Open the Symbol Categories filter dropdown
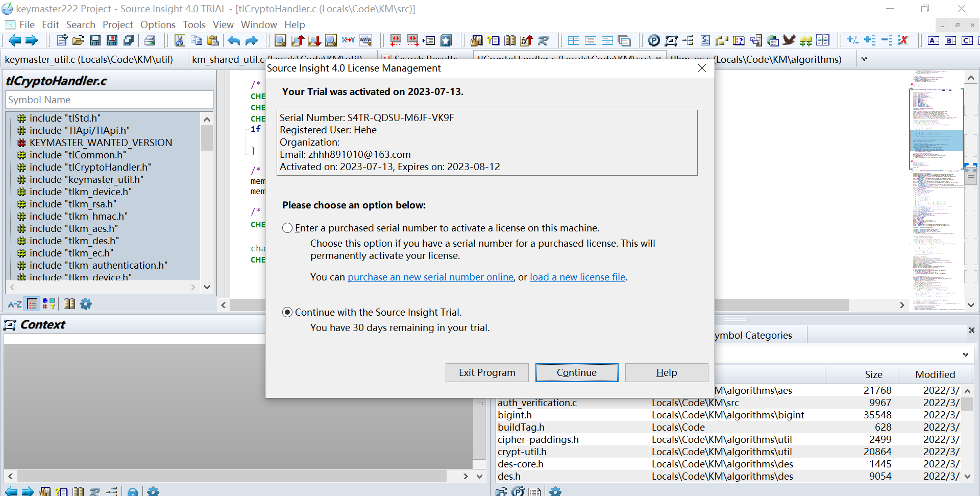This screenshot has height=496, width=980. pyautogui.click(x=966, y=355)
